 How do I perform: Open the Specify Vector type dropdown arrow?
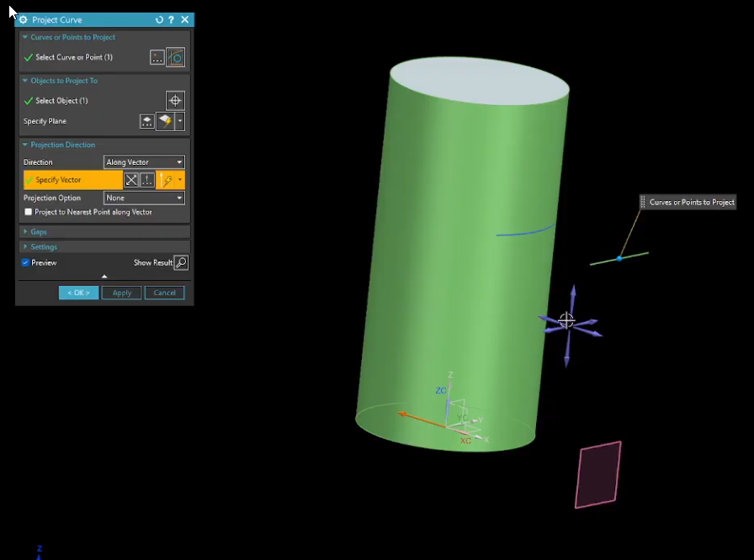tap(180, 180)
